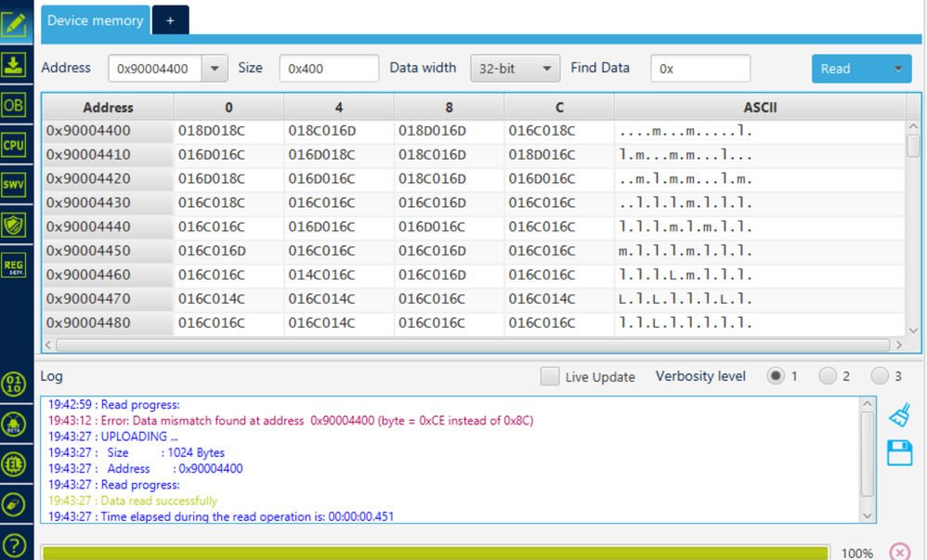Click the ASCII column header
Viewport: 927px width, 560px height.
tap(760, 107)
